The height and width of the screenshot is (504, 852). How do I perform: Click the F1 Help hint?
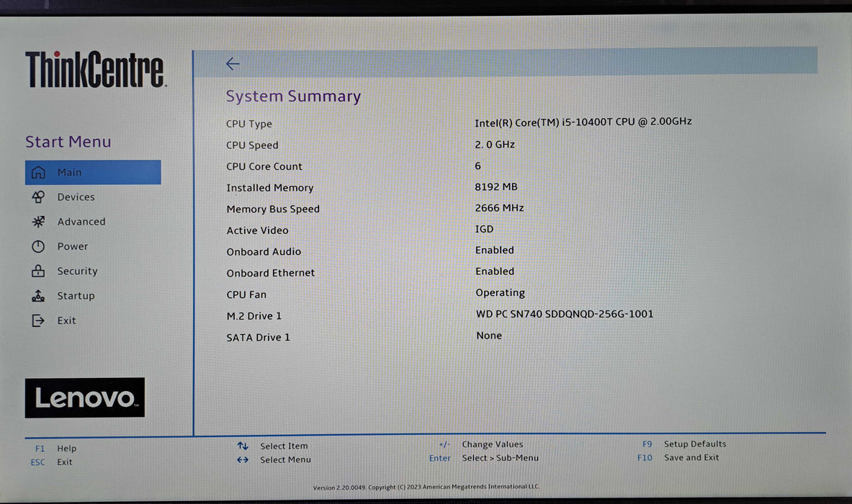coord(55,449)
